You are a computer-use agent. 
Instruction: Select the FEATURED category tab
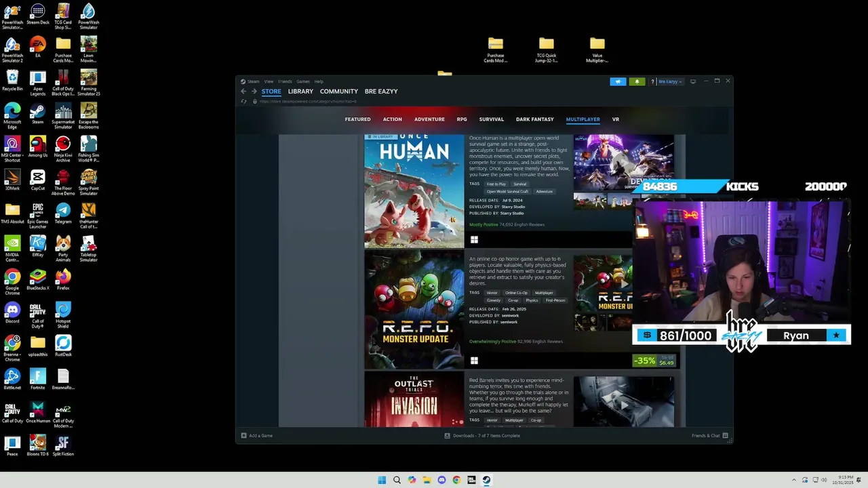(x=357, y=119)
